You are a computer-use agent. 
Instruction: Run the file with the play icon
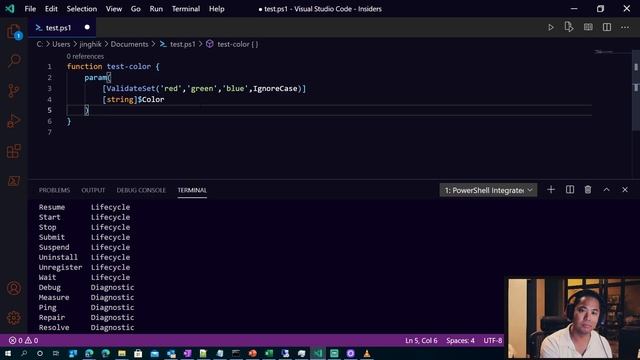point(551,27)
